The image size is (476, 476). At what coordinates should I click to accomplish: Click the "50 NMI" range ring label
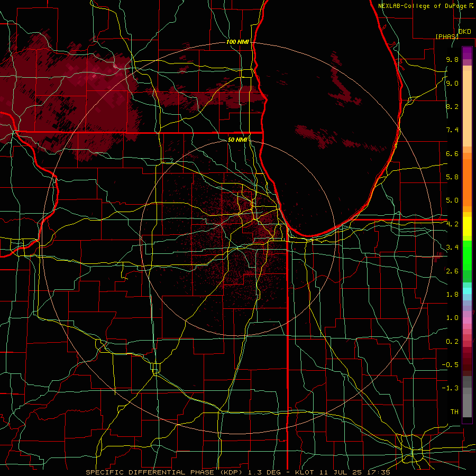pyautogui.click(x=237, y=140)
